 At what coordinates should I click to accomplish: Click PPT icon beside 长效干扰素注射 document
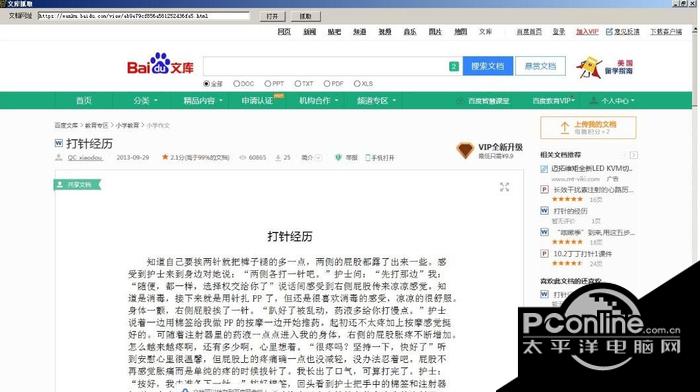(x=544, y=189)
